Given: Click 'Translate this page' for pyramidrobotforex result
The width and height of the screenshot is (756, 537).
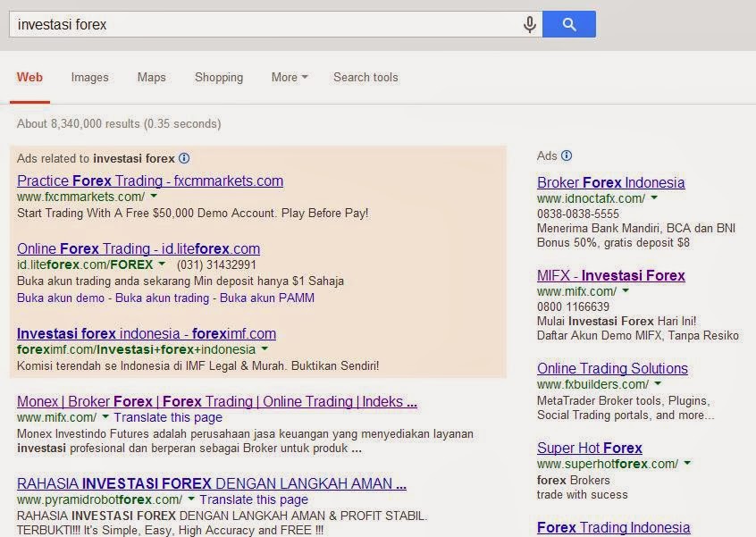Looking at the screenshot, I should [x=254, y=499].
